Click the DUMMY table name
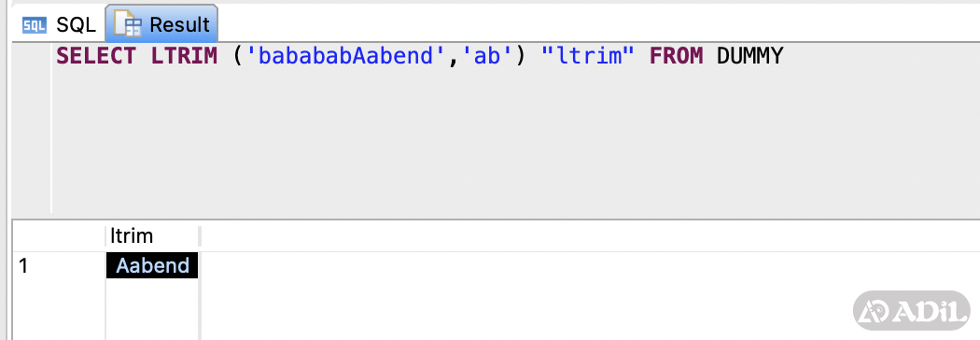980x340 pixels. point(749,56)
